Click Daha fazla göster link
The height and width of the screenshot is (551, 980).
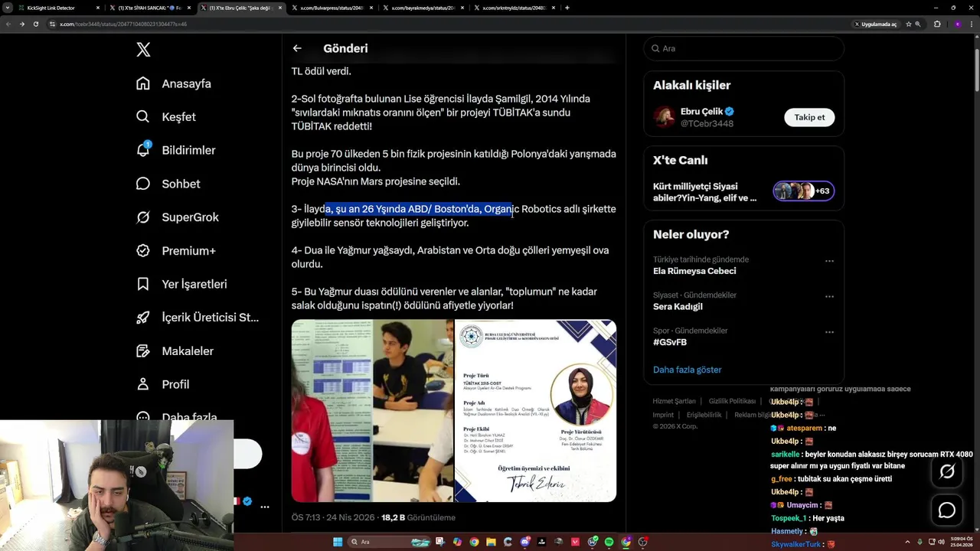[x=687, y=370]
